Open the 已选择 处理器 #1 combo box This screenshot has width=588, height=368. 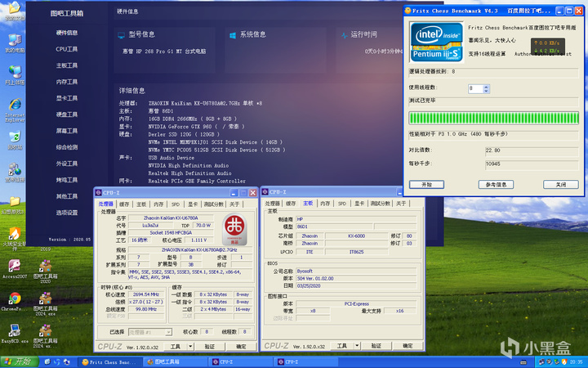click(x=150, y=332)
